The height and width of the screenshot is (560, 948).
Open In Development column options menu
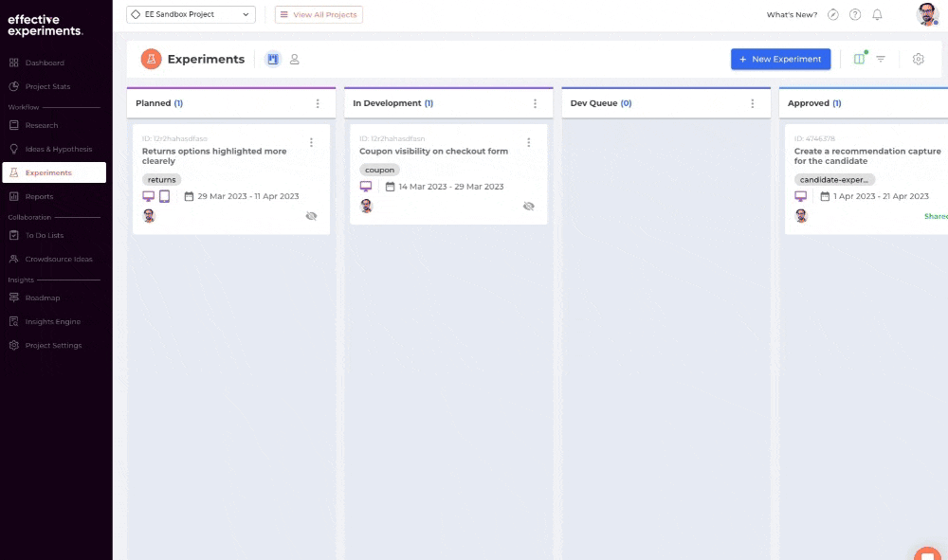tap(535, 103)
